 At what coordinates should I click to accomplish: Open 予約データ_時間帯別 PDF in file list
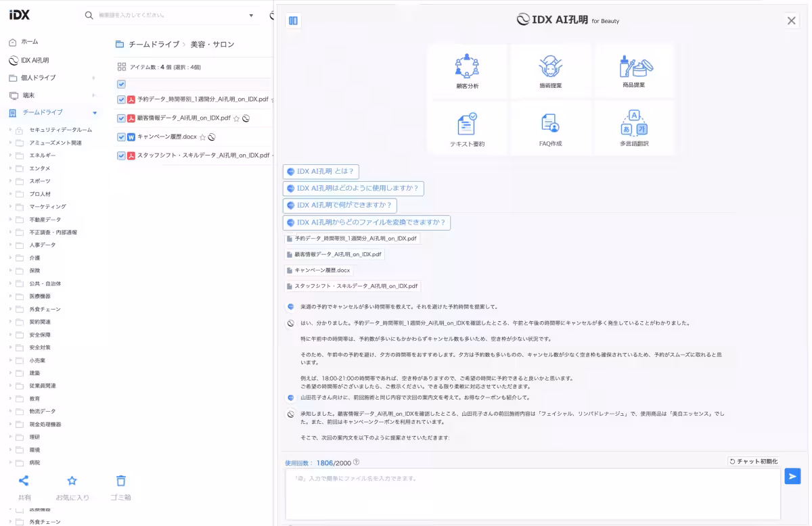(203, 99)
